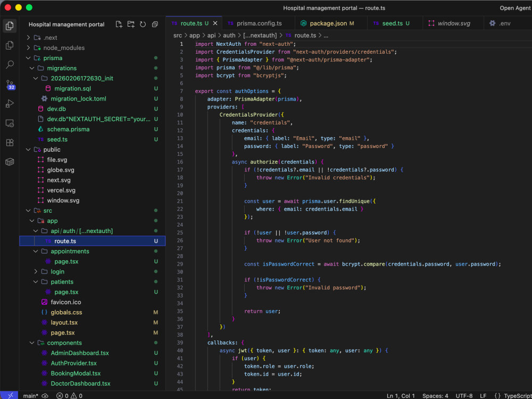Open the cube icon view in activity bar
The width and height of the screenshot is (532, 399).
point(10,162)
